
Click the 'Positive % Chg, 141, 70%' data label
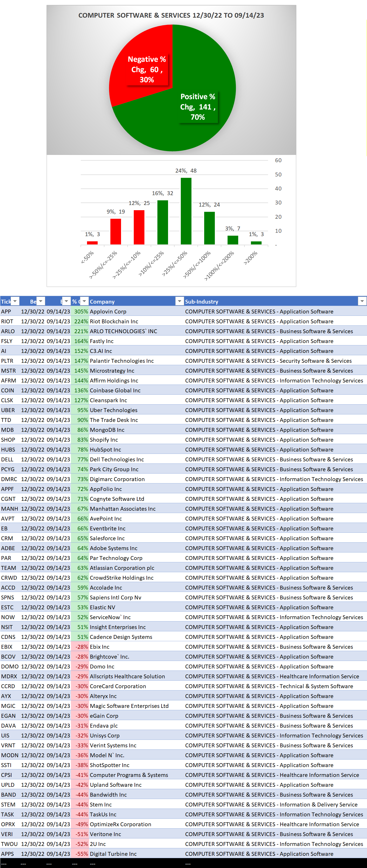coord(198,107)
